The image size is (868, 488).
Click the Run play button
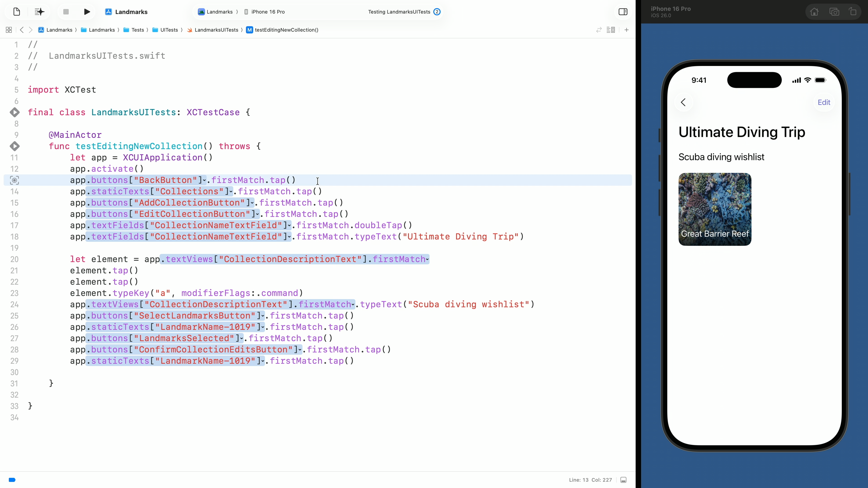[87, 12]
